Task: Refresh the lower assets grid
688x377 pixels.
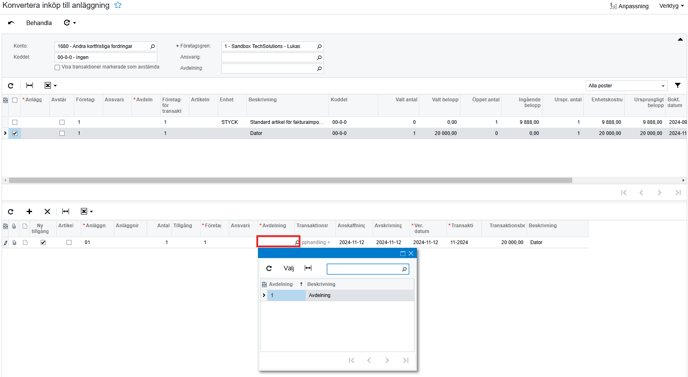Action: pyautogui.click(x=11, y=212)
